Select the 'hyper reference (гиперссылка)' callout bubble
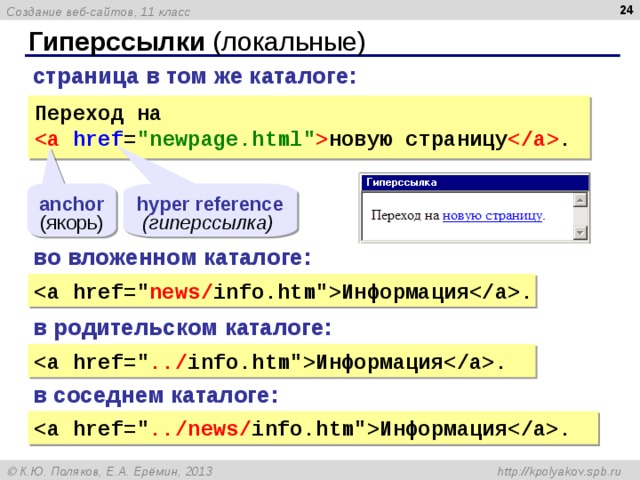Image resolution: width=640 pixels, height=480 pixels. tap(210, 212)
